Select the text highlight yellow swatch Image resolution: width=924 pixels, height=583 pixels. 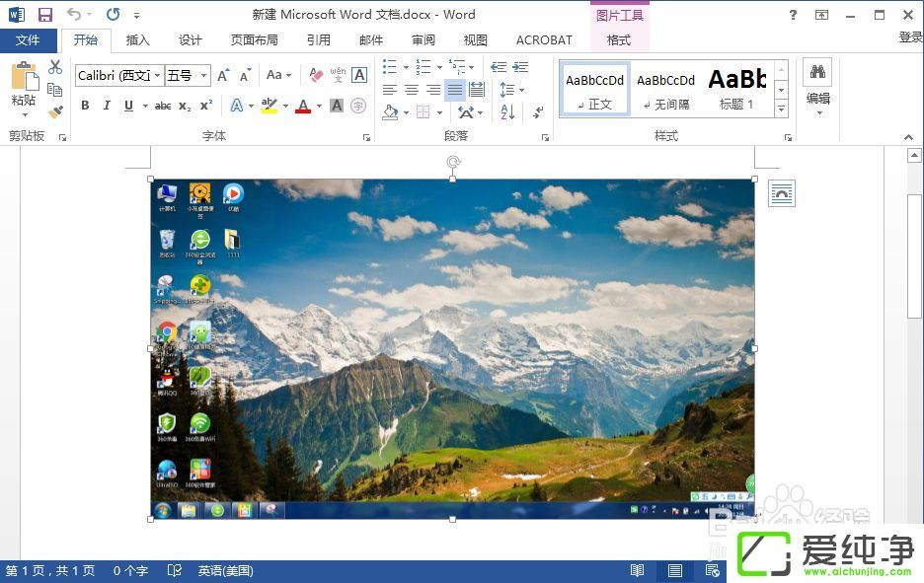tap(268, 109)
